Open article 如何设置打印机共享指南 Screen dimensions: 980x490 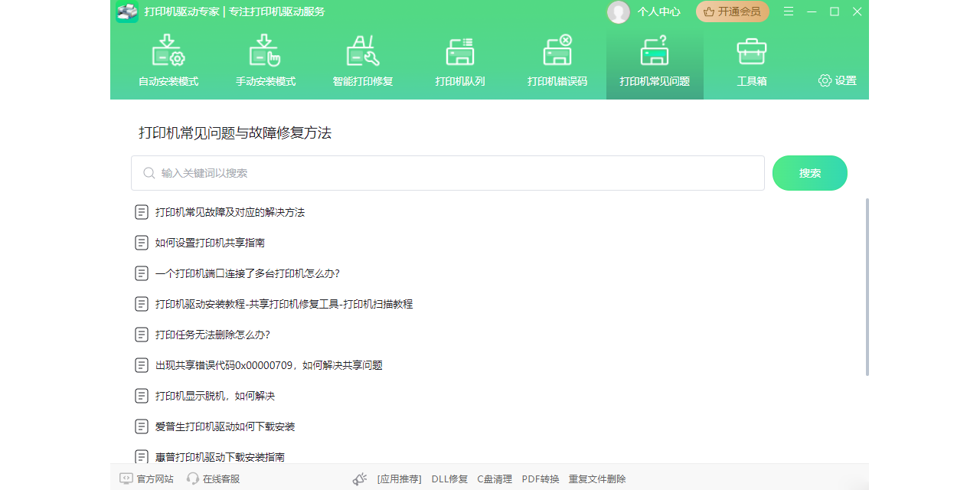coord(210,243)
